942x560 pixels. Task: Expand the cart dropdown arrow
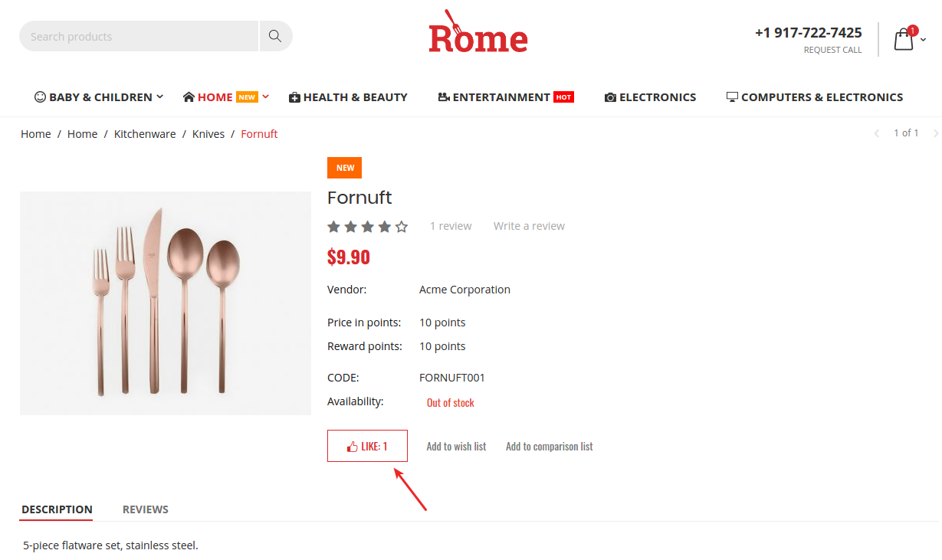click(923, 40)
